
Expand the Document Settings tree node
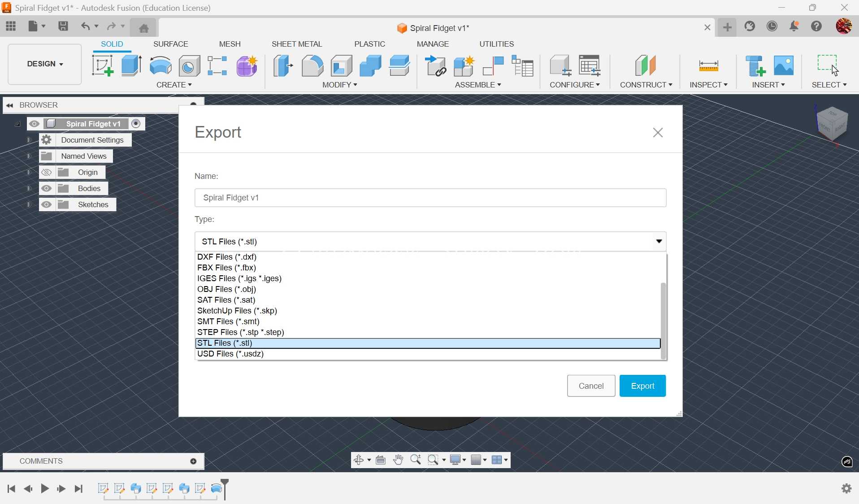click(28, 140)
